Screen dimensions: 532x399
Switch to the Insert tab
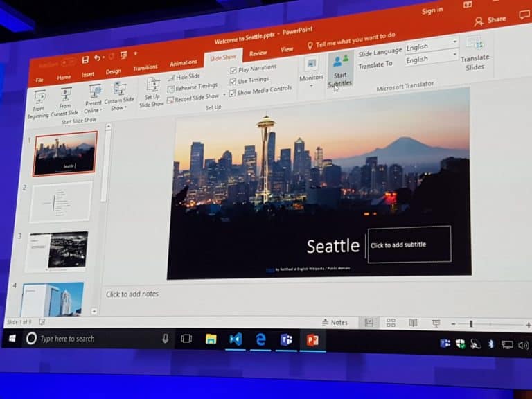tap(88, 74)
